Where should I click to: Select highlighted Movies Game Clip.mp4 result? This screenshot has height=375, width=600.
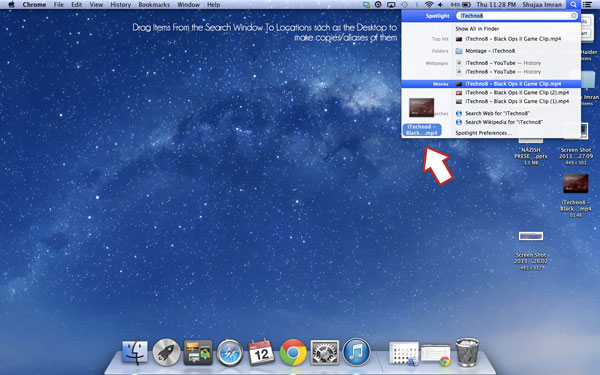[491, 84]
